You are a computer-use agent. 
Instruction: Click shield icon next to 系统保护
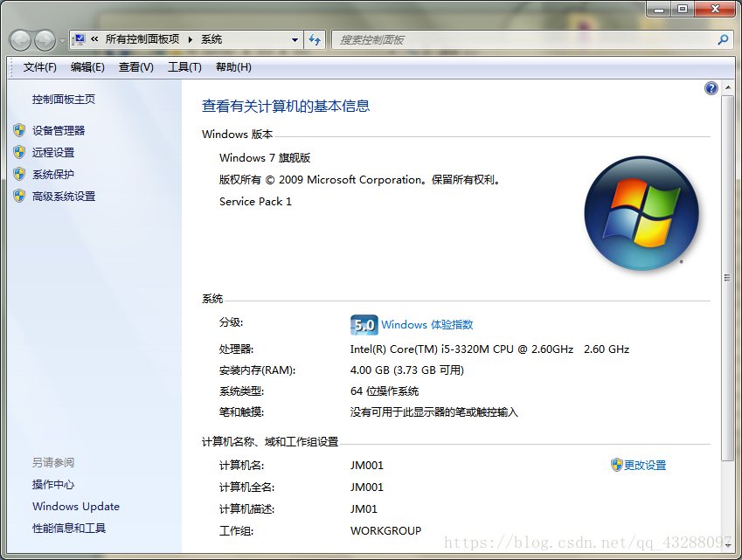coord(19,174)
